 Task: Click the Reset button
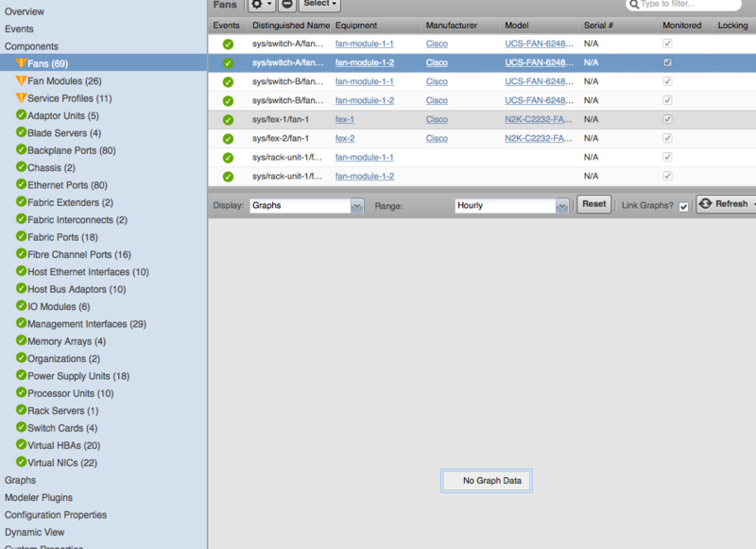tap(594, 204)
